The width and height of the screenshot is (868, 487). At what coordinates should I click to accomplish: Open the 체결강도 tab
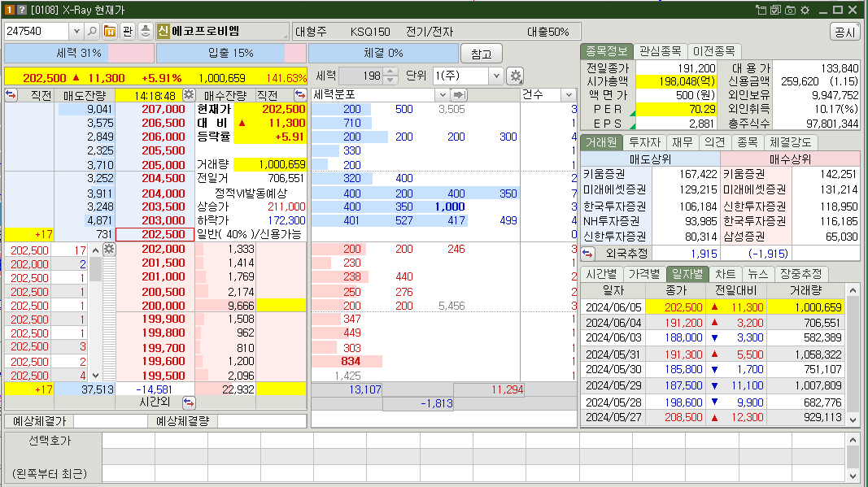click(791, 142)
